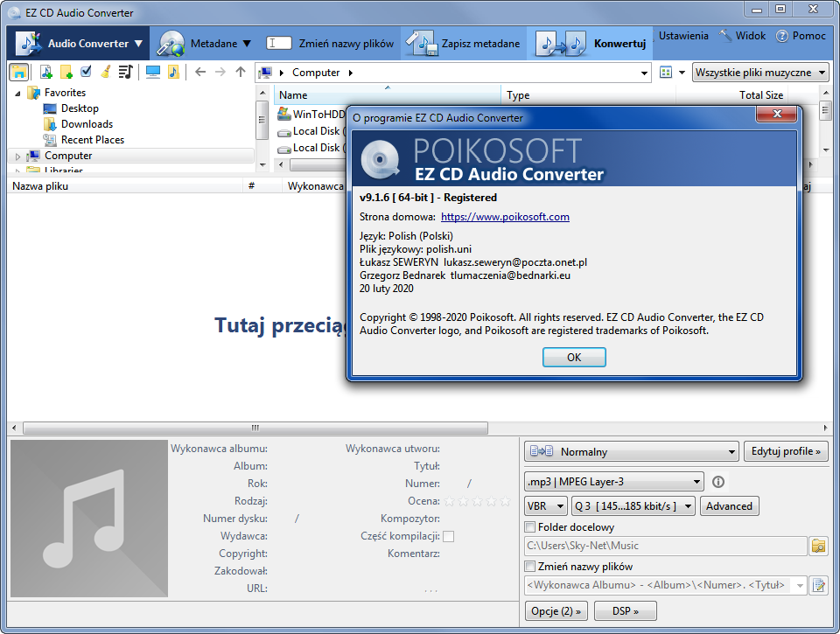The width and height of the screenshot is (840, 634).
Task: Open the Pomoc menu
Action: coord(808,36)
